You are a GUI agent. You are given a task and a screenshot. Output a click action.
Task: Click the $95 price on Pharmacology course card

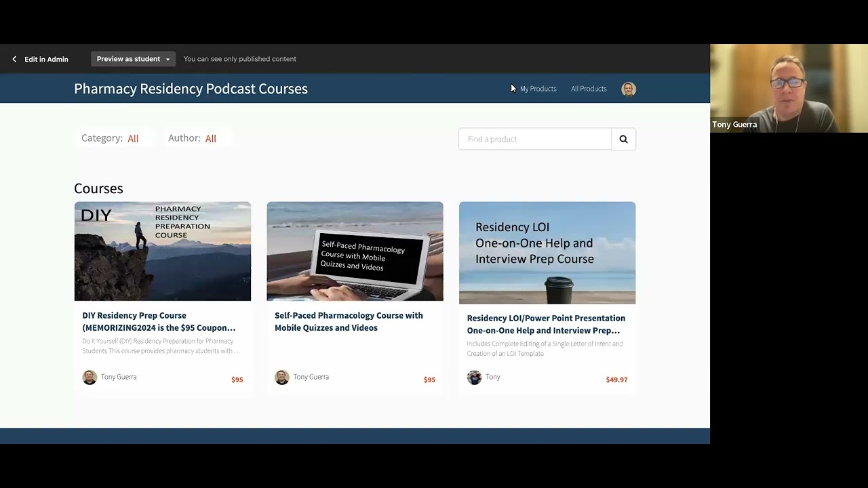429,380
